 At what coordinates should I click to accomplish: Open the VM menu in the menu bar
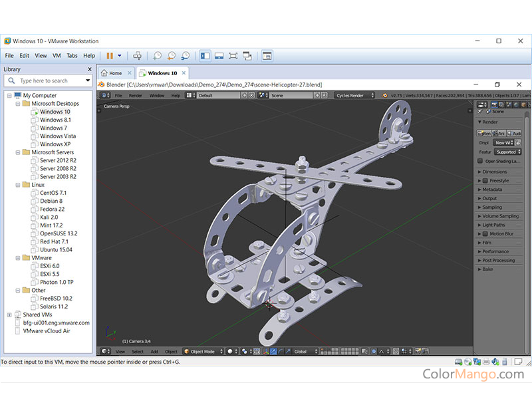(57, 56)
